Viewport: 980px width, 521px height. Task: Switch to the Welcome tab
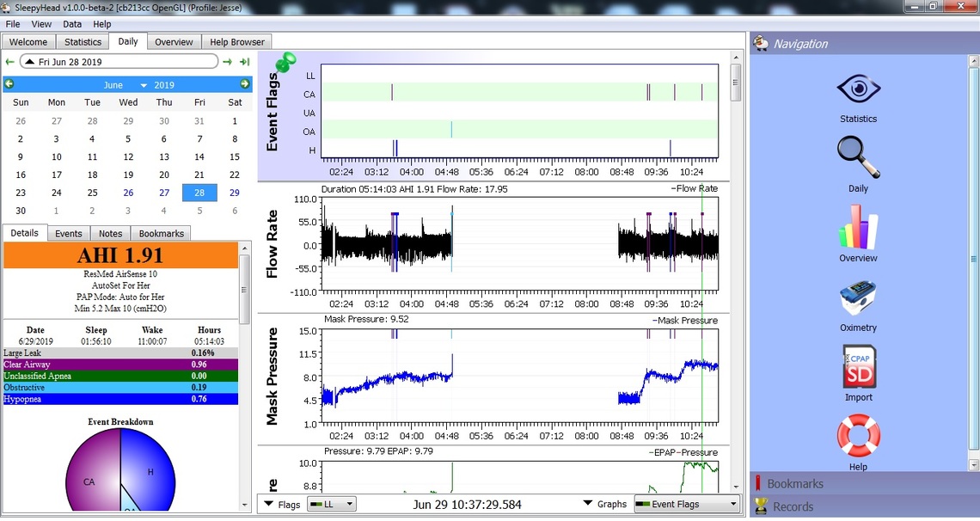pos(28,42)
